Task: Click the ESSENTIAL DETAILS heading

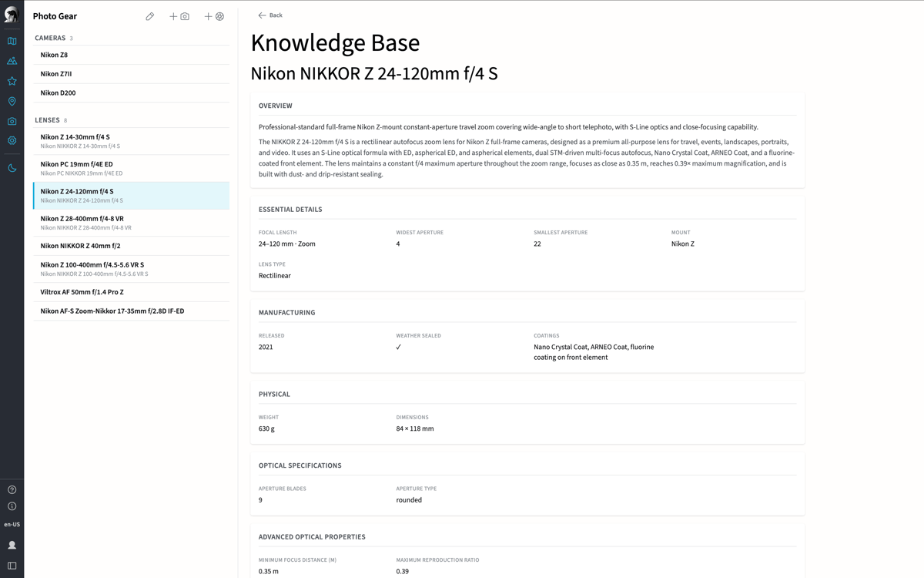Action: tap(290, 210)
